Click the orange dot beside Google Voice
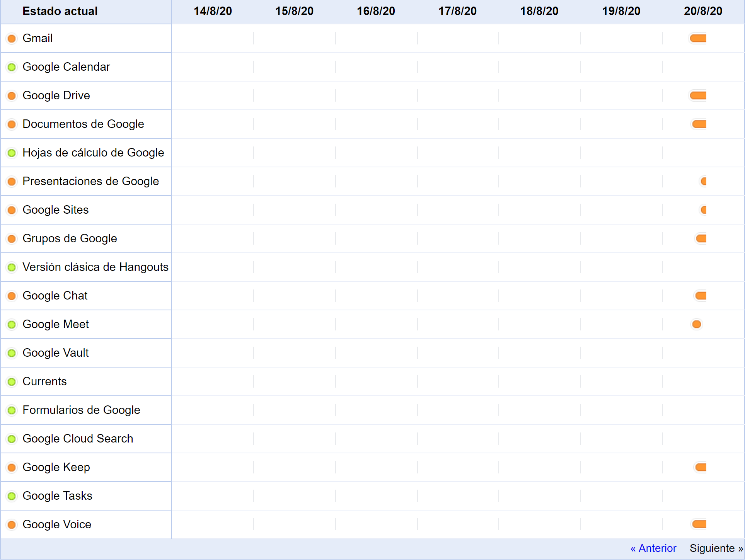This screenshot has height=560, width=745. pyautogui.click(x=12, y=525)
